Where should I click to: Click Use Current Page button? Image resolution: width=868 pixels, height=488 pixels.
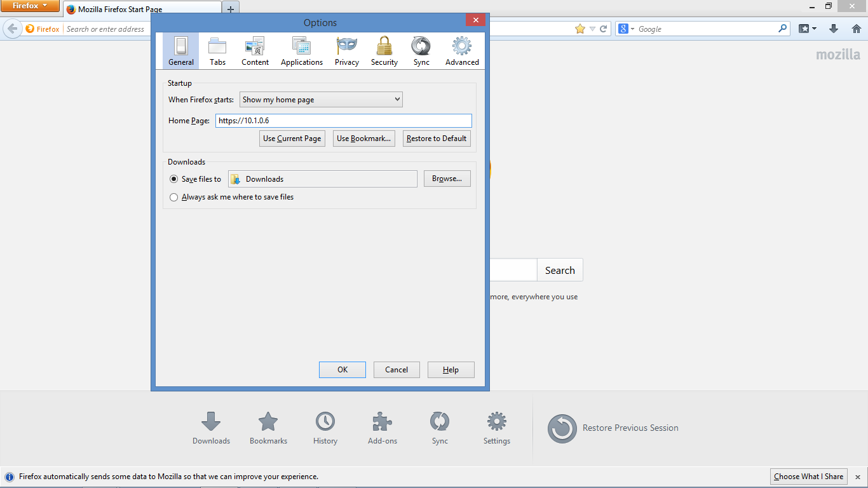pyautogui.click(x=292, y=139)
